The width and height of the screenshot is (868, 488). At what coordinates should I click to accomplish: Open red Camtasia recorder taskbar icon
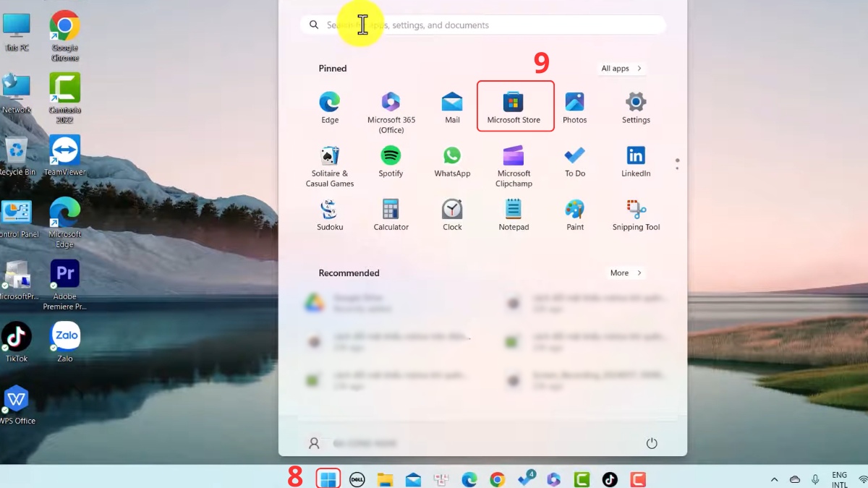coord(637,479)
